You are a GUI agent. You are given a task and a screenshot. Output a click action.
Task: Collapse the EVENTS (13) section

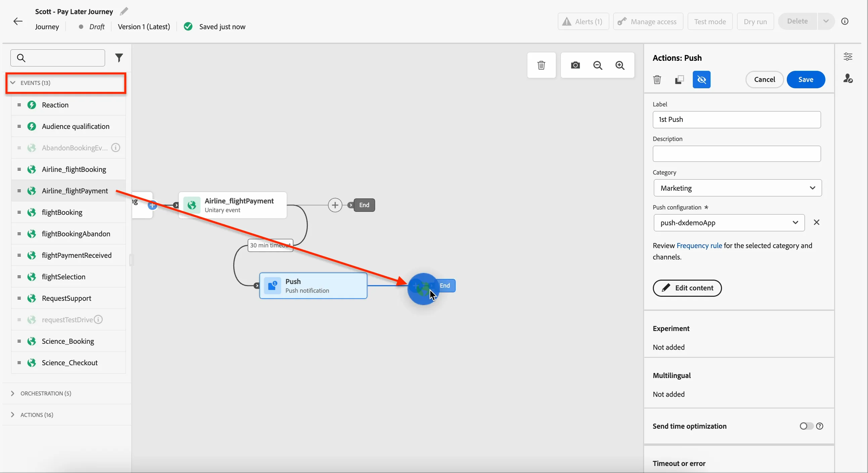point(66,83)
